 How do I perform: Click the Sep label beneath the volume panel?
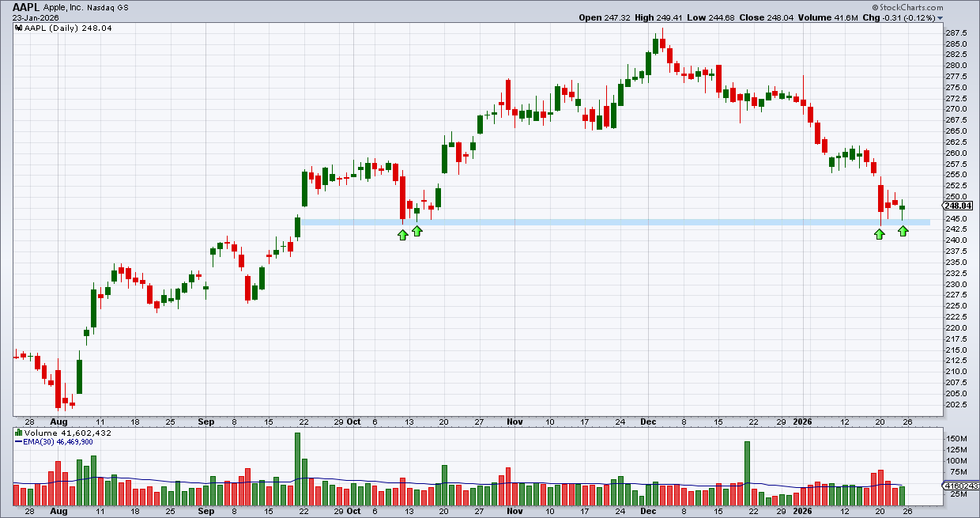[205, 512]
